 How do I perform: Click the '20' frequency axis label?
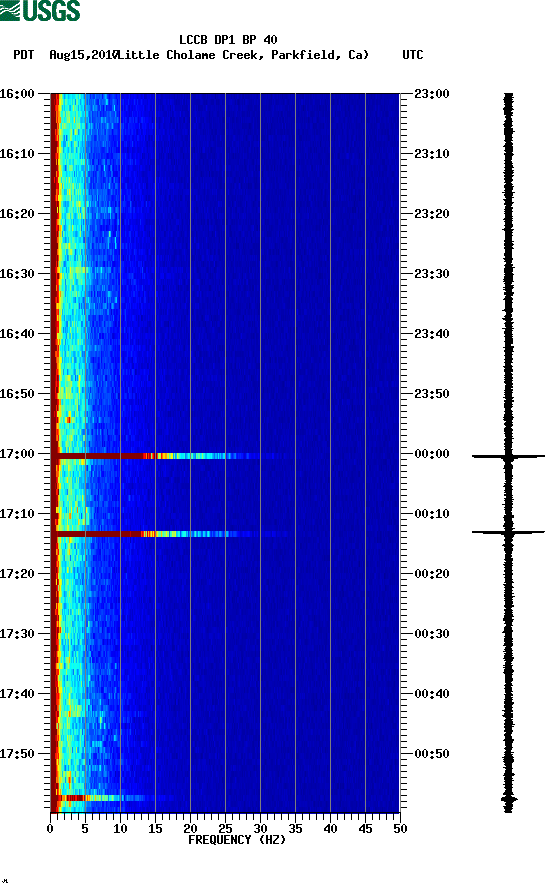pyautogui.click(x=190, y=829)
